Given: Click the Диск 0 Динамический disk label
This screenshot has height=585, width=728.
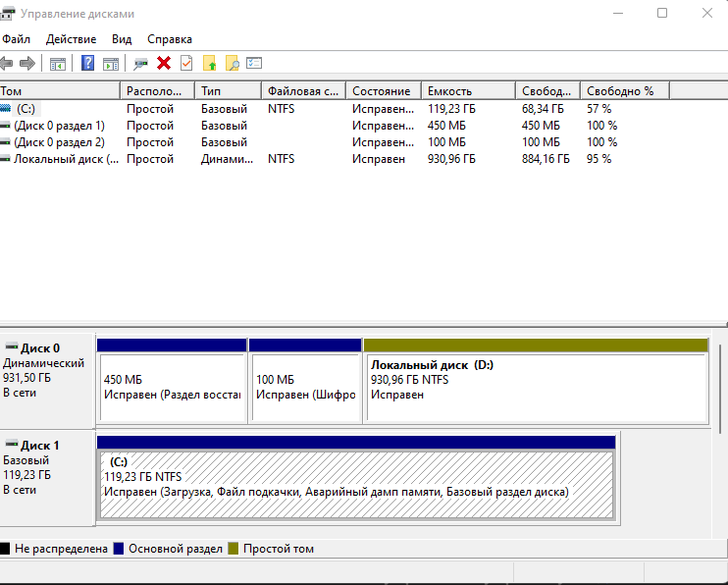Looking at the screenshot, I should pos(48,381).
